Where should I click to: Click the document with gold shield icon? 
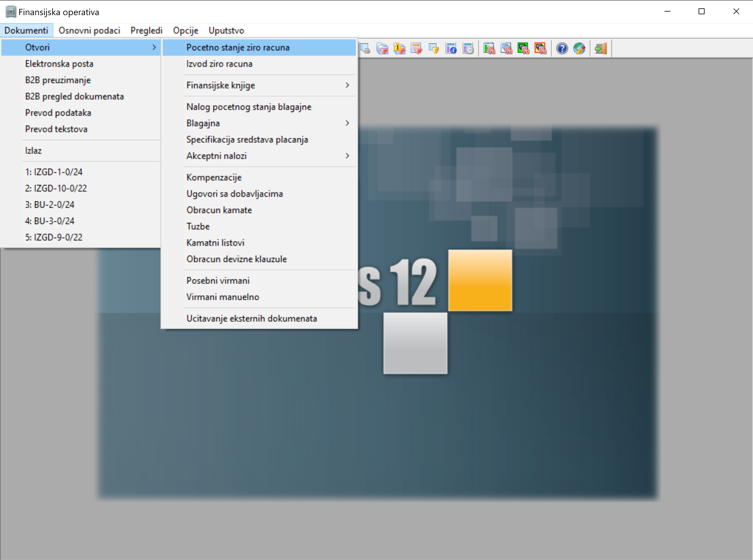coord(434,49)
